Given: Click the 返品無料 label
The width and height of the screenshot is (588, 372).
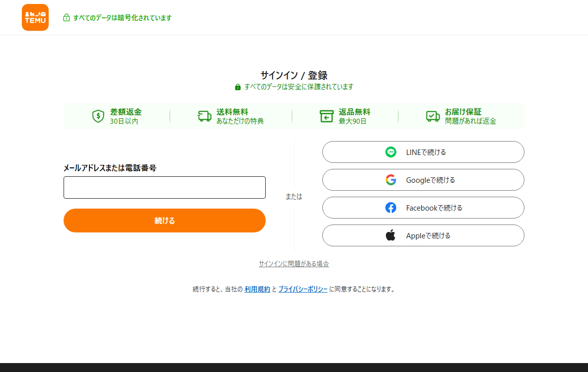Looking at the screenshot, I should (355, 112).
